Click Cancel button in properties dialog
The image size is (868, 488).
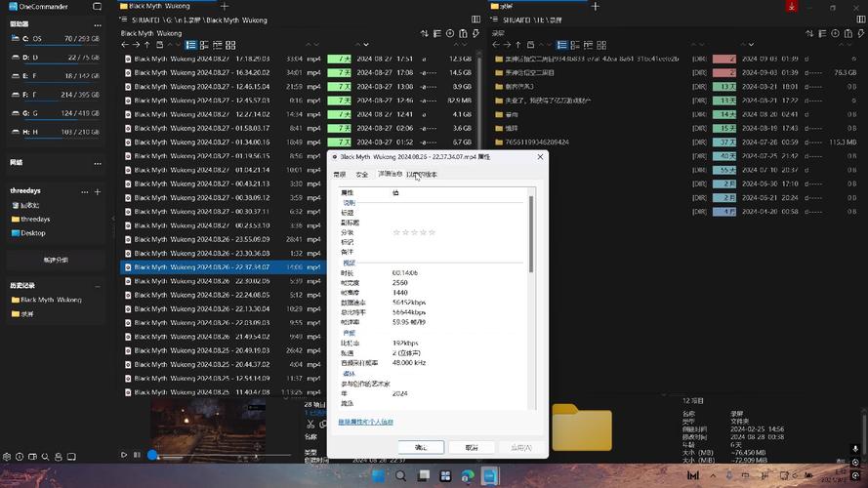(x=472, y=447)
